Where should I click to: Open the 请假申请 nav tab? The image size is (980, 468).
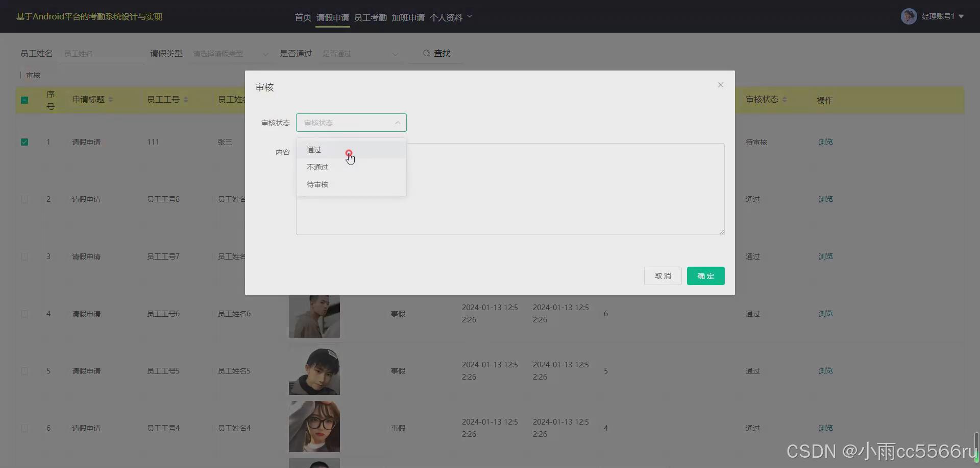[x=333, y=17]
